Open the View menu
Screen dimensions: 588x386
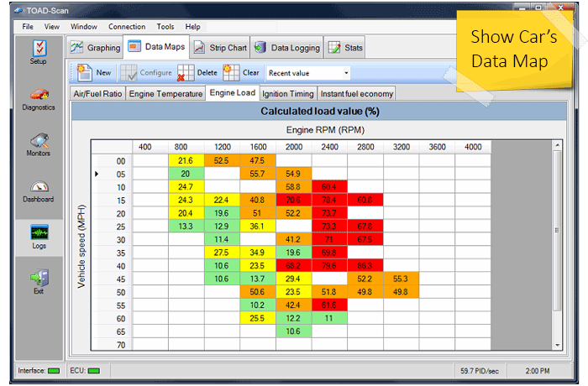(52, 27)
